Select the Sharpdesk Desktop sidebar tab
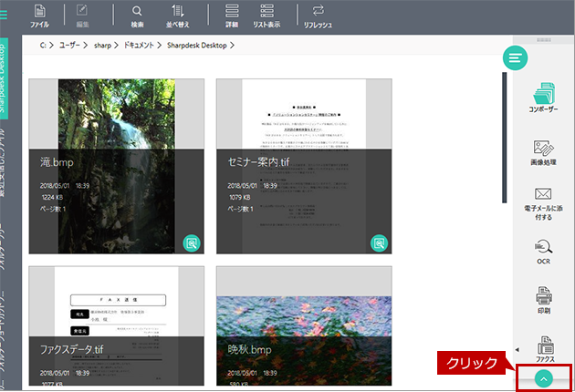 pyautogui.click(x=4, y=78)
